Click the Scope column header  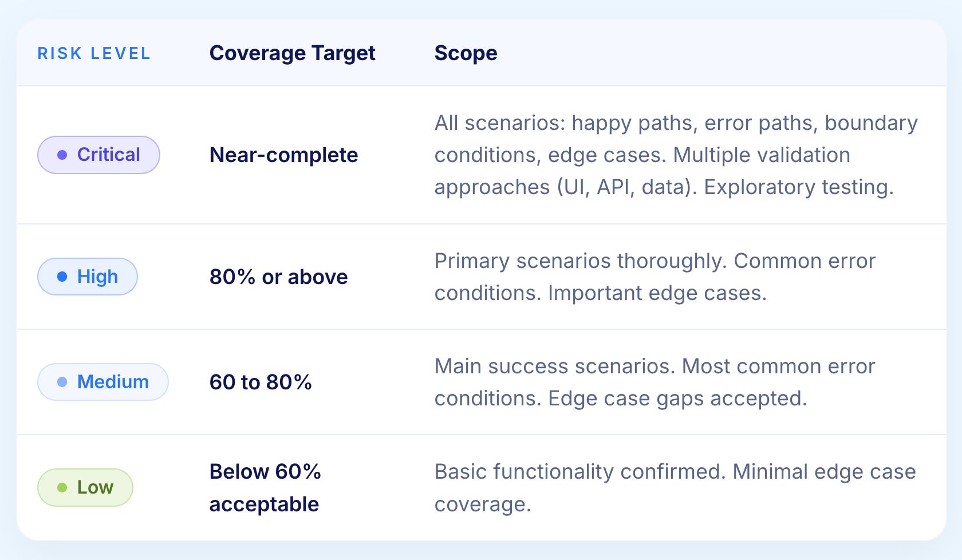click(466, 53)
